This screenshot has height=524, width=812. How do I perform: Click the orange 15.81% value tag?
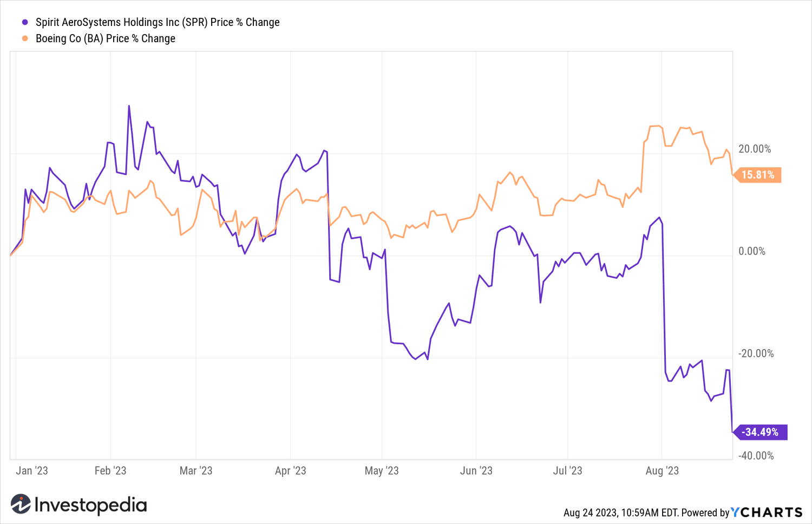pos(757,175)
